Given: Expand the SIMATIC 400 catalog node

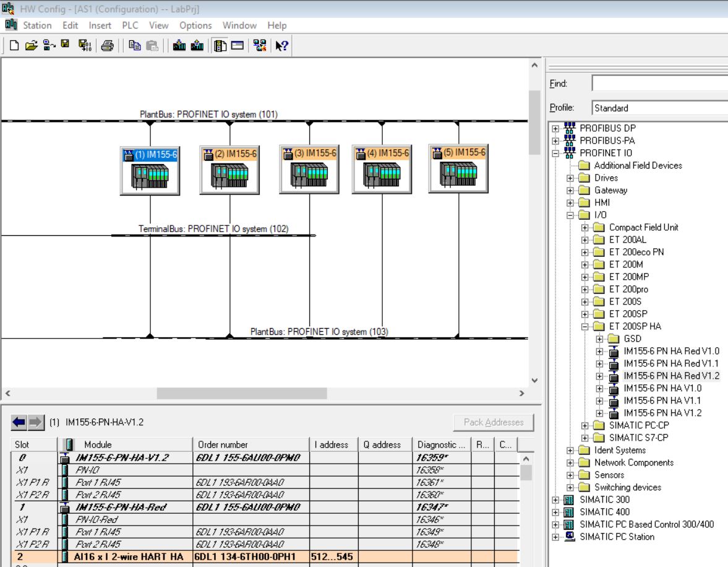Looking at the screenshot, I should coord(555,512).
